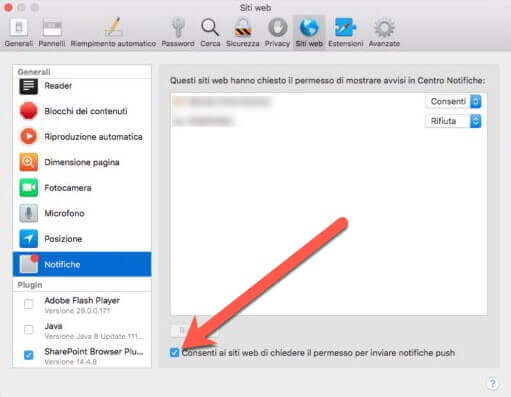This screenshot has height=397, width=511.
Task: Select the Siti web globe icon
Action: coord(309,27)
